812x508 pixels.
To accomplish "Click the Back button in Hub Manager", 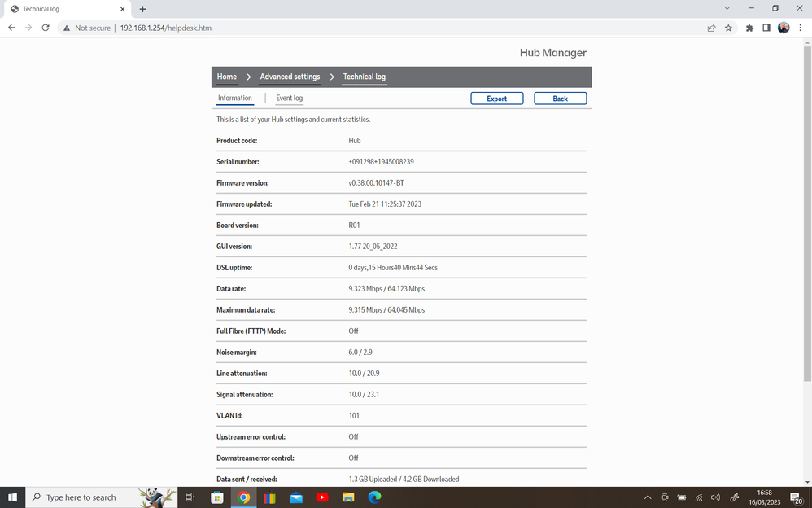I will tap(560, 99).
